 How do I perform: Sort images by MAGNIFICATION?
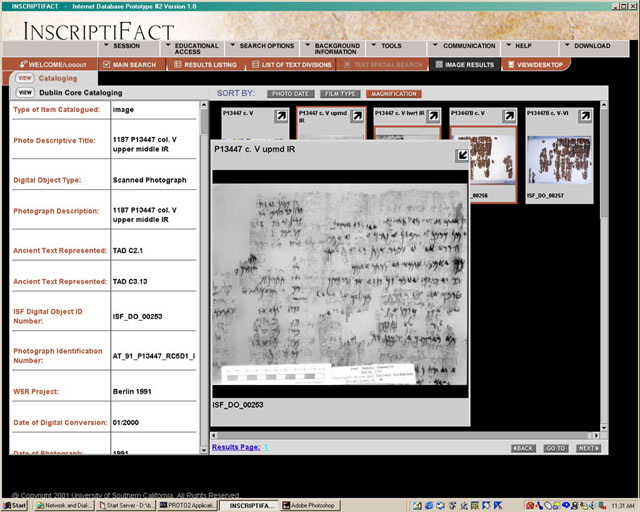coord(393,94)
